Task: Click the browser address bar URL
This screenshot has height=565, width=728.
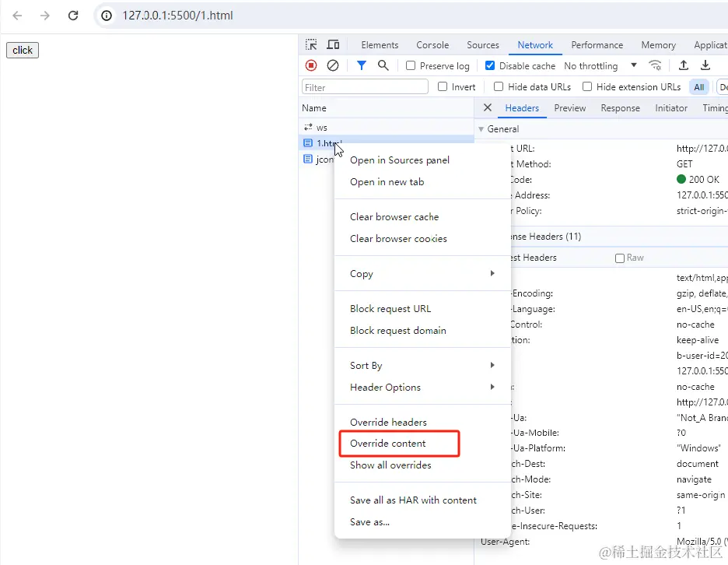Action: pos(177,16)
